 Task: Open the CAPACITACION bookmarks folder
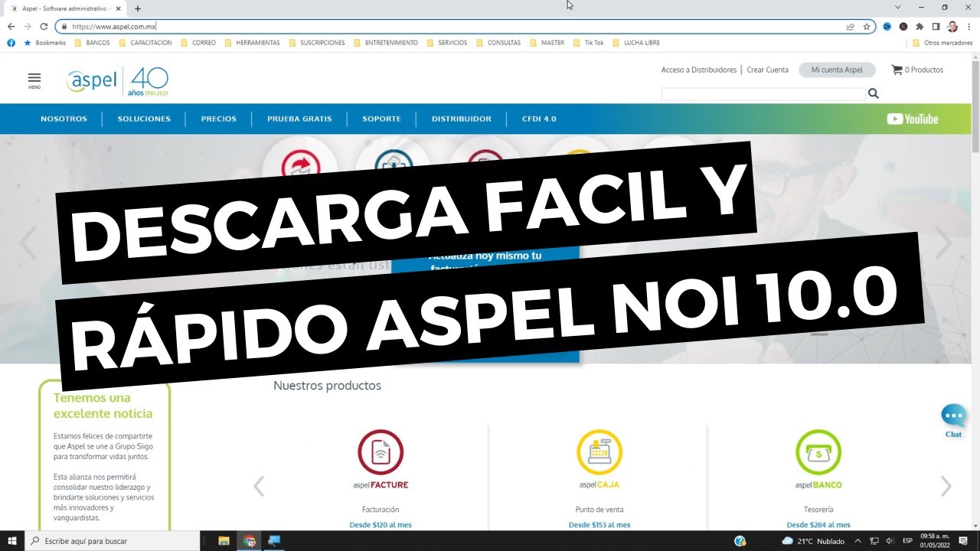[x=145, y=43]
